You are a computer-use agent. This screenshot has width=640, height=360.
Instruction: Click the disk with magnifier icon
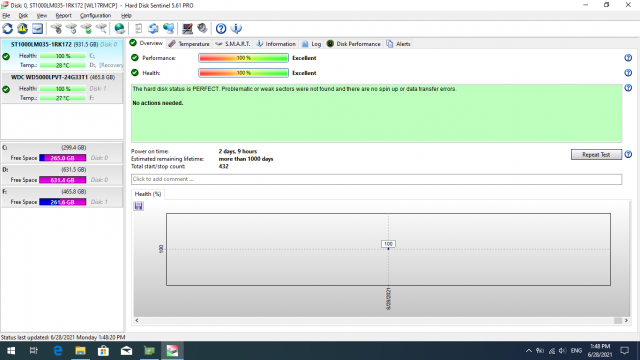(x=102, y=29)
